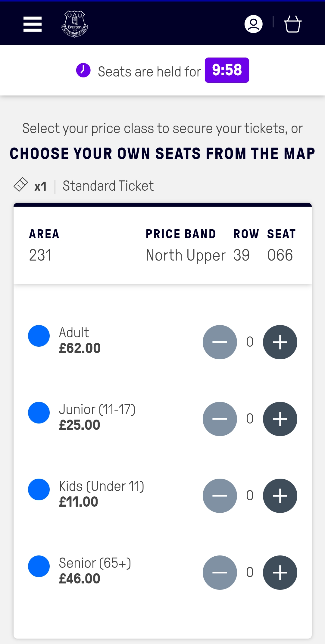Viewport: 325px width, 644px height.
Task: Open the user account profile icon
Action: point(253,24)
